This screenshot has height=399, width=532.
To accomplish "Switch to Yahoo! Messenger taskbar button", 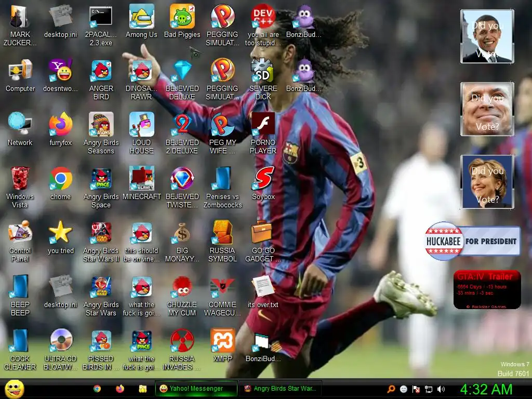I will 196,389.
